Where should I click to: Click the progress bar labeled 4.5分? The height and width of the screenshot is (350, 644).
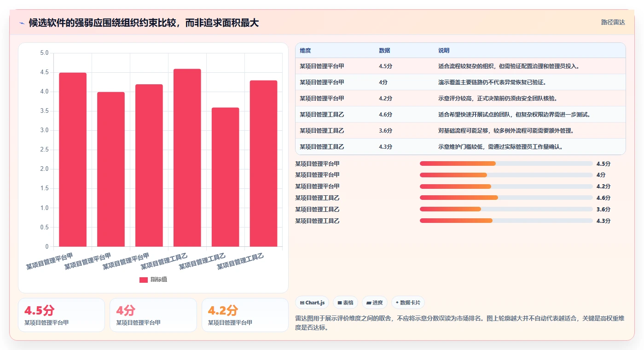point(506,163)
